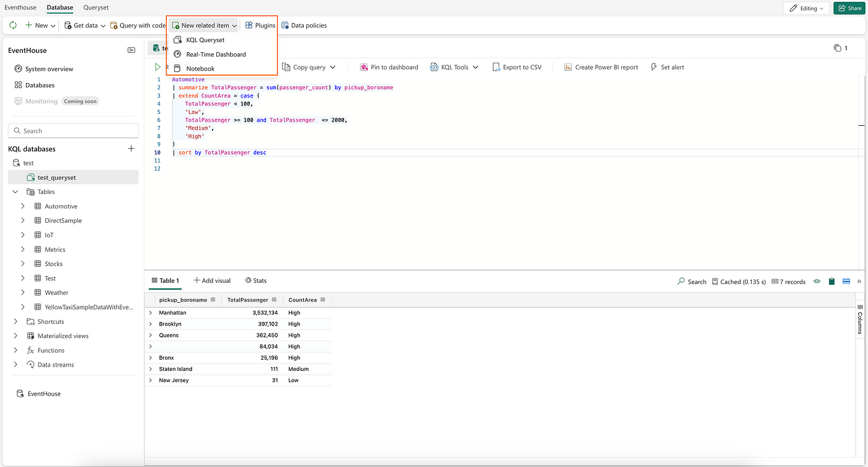This screenshot has height=467, width=868.
Task: Expand the Staten Island result row
Action: coord(150,369)
